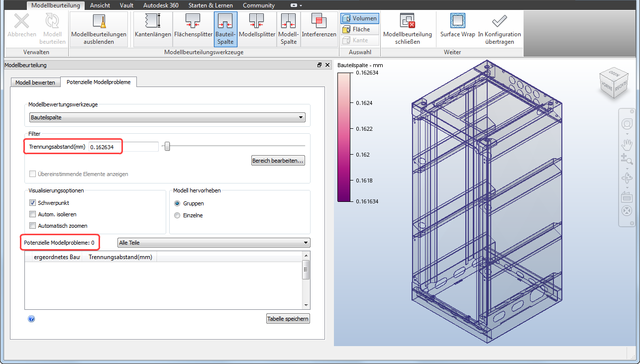The height and width of the screenshot is (364, 640).
Task: Click the Bauteilspalte color legend bar
Action: (343, 137)
